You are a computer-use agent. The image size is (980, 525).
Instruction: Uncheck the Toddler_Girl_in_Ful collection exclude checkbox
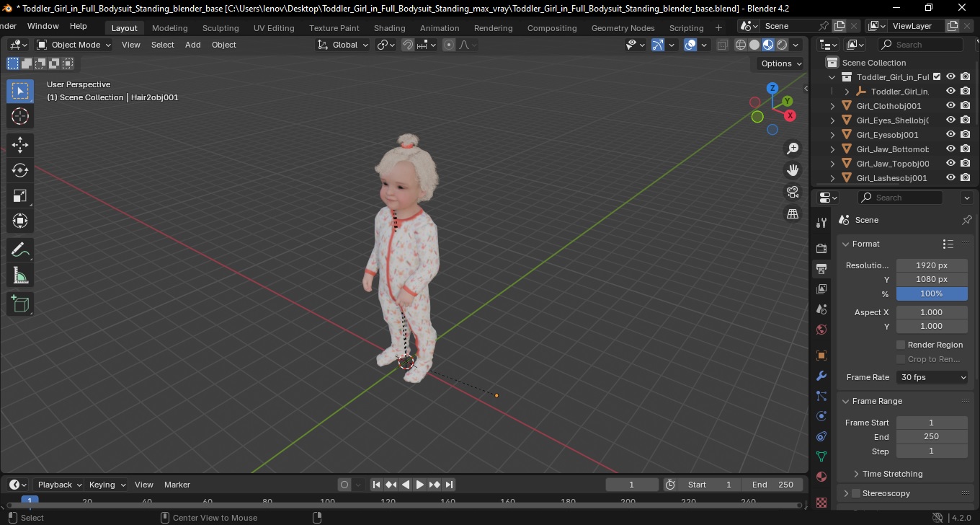click(937, 76)
